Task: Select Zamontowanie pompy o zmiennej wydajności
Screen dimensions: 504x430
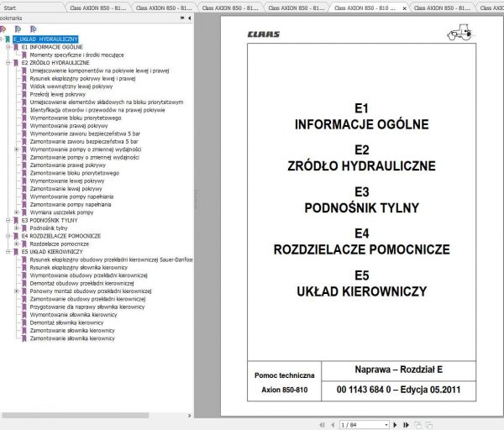Action: [x=85, y=158]
